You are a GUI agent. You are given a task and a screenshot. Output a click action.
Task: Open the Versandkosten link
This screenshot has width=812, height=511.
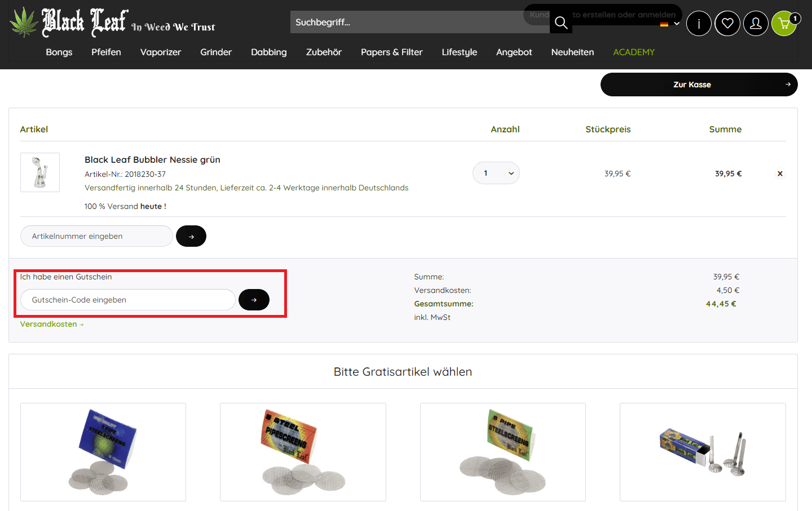point(52,324)
